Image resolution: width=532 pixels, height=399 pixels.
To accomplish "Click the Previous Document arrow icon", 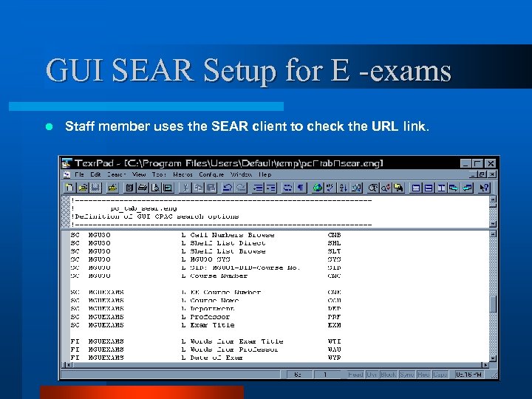I will (467, 188).
